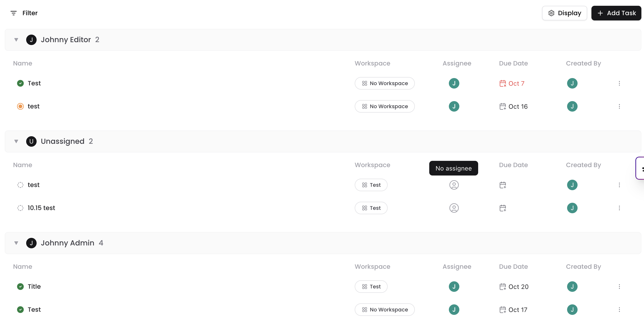Open more options for unassigned test task
The width and height of the screenshot is (644, 318).
point(619,185)
